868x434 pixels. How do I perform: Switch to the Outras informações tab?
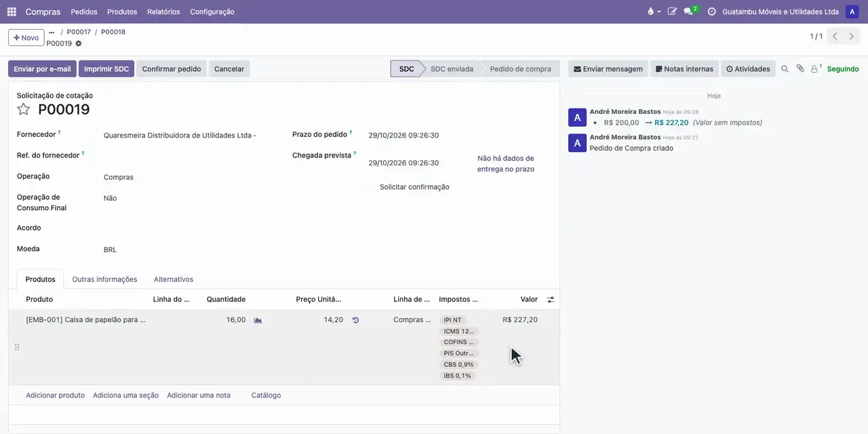coord(104,279)
